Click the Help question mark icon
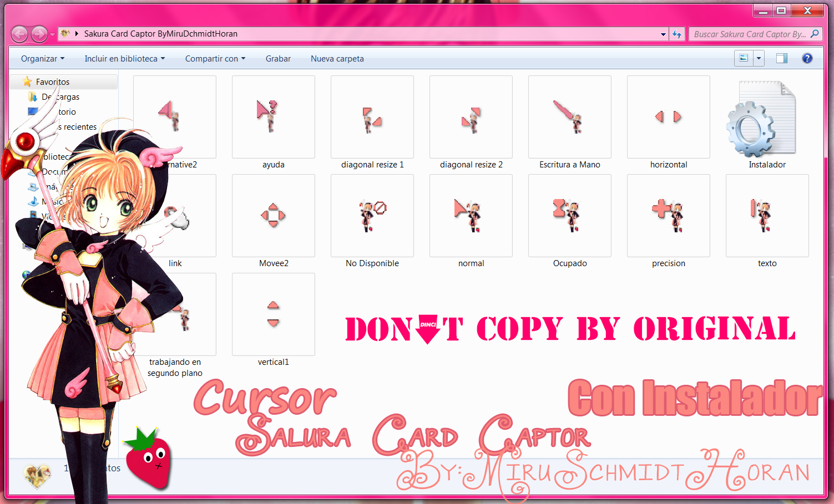Viewport: 834px width, 504px height. (807, 58)
